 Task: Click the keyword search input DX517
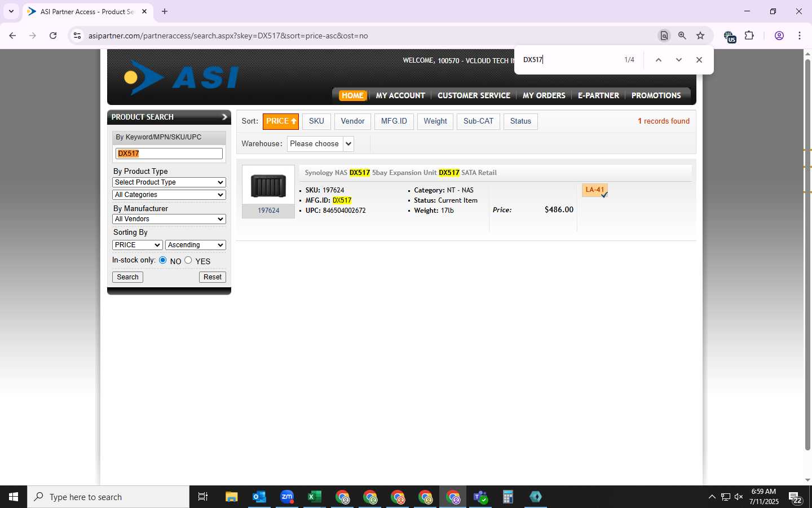pos(169,154)
